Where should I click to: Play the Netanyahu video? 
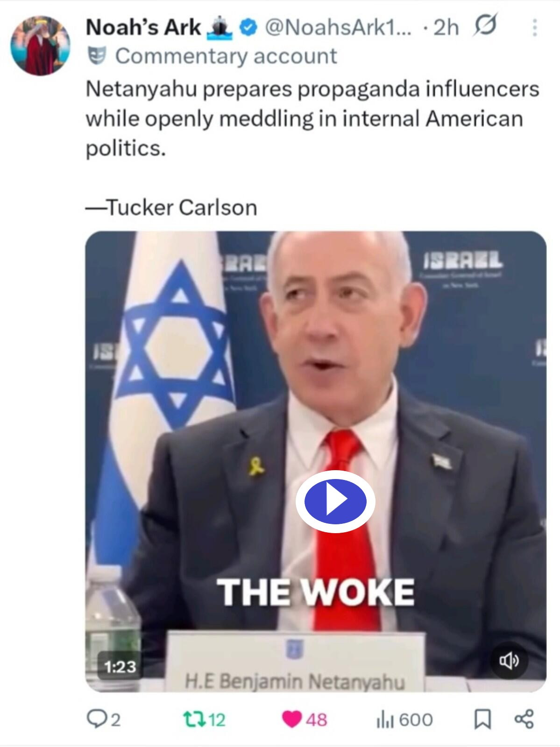[x=335, y=501]
